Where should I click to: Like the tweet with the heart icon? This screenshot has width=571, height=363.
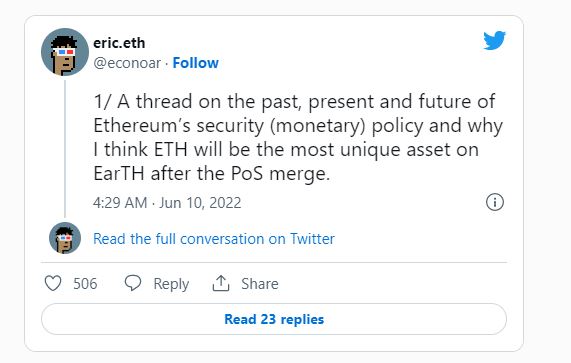click(x=53, y=283)
